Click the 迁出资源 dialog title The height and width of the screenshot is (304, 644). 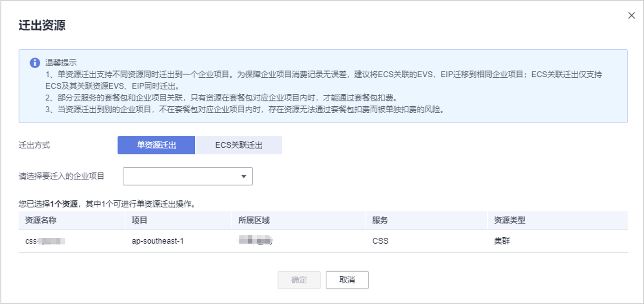click(x=42, y=25)
